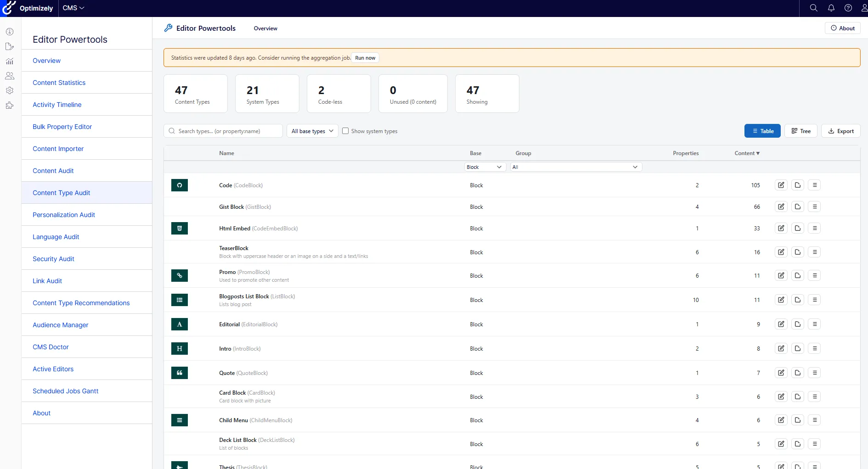The image size is (868, 469).
Task: Open the list menu icon for Html Embed row
Action: [814, 228]
